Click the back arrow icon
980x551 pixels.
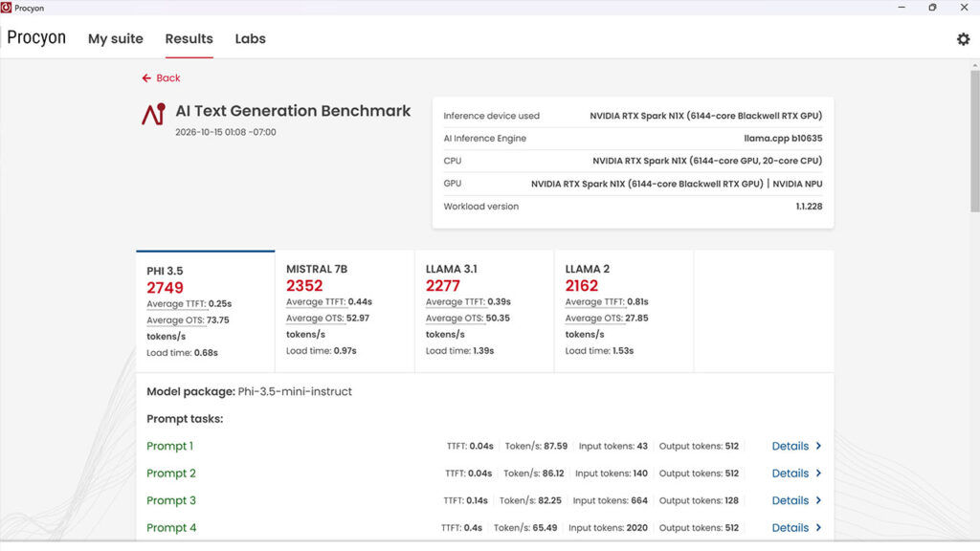pos(146,78)
